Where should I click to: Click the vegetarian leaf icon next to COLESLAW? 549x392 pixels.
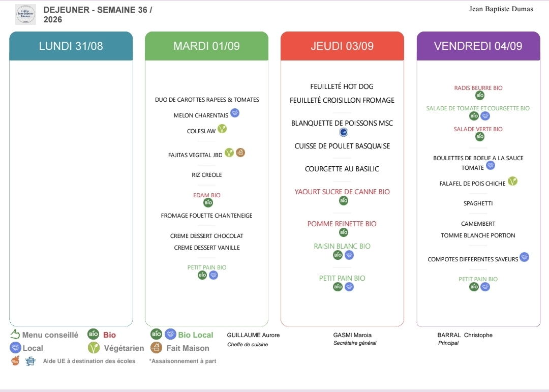[x=222, y=129]
